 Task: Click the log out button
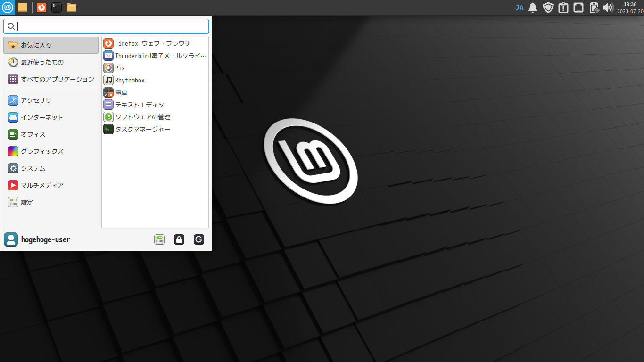[199, 239]
